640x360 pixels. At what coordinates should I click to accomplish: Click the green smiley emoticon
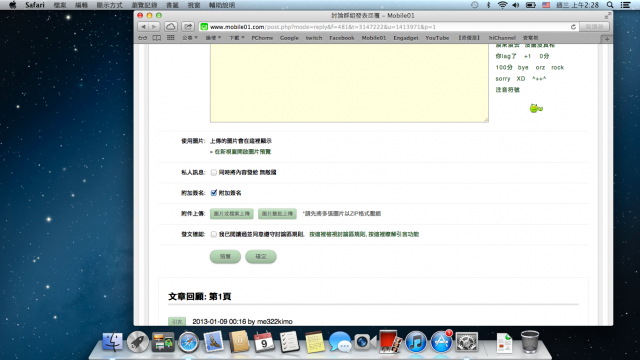(536, 108)
